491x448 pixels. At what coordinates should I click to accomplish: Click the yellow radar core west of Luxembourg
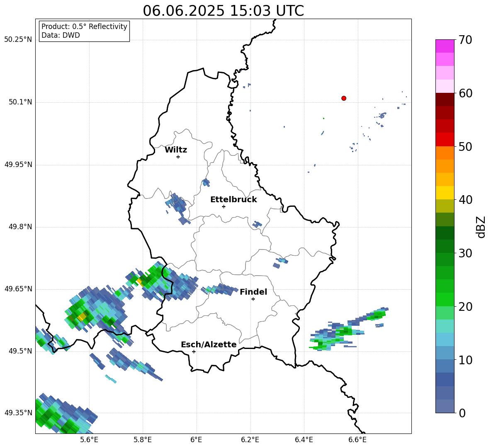(82, 317)
